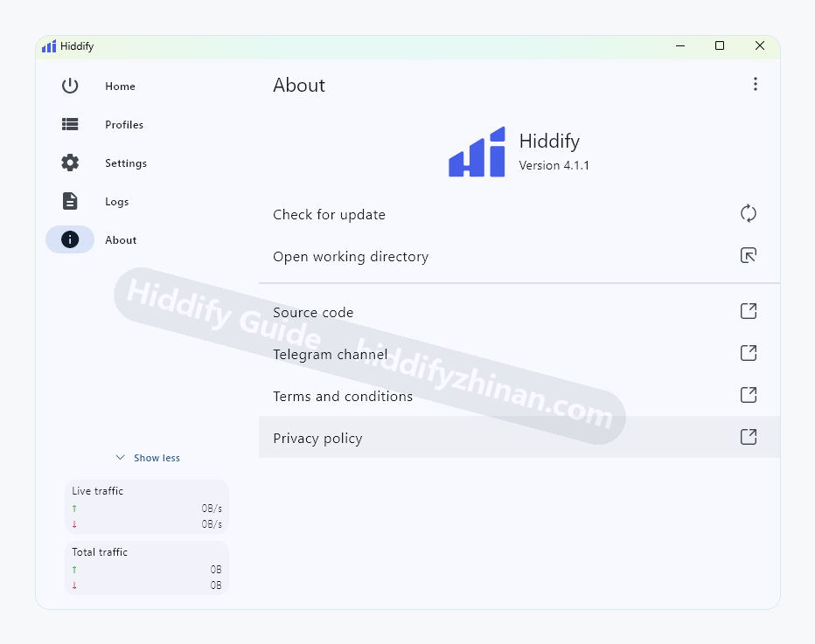Image resolution: width=815 pixels, height=644 pixels.
Task: Click the Logs document icon
Action: pyautogui.click(x=70, y=201)
